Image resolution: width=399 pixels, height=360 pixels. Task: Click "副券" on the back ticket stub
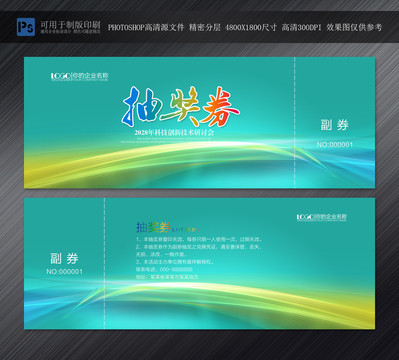pyautogui.click(x=64, y=258)
